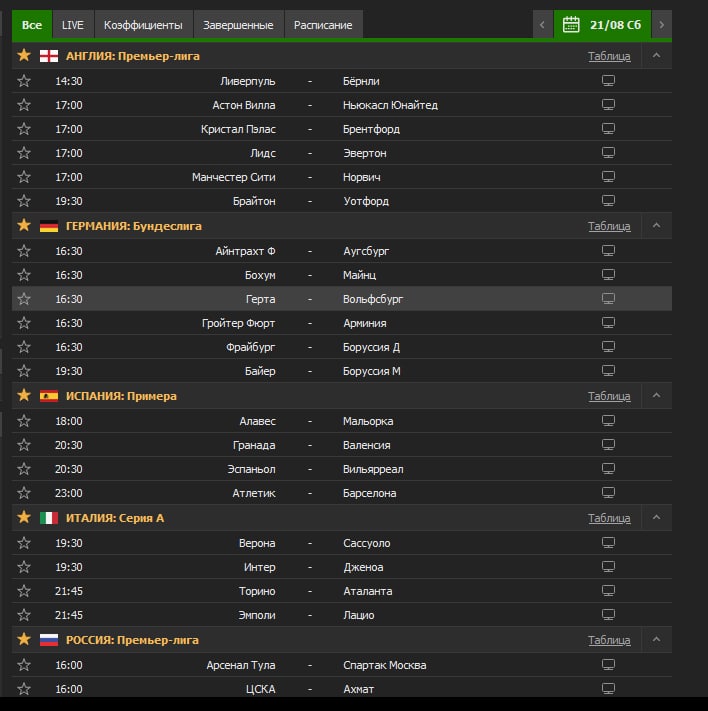Open TV icon for Эспаньол - Вильярреал

[608, 469]
